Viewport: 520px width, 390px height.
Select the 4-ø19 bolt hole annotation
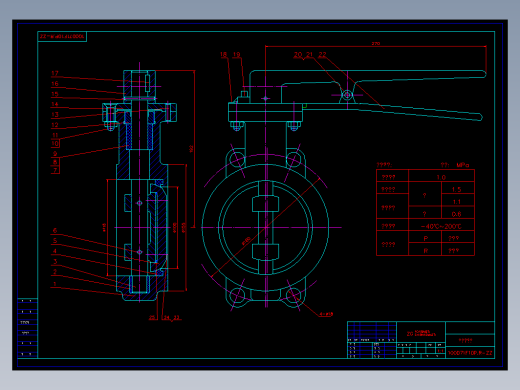pyautogui.click(x=326, y=314)
